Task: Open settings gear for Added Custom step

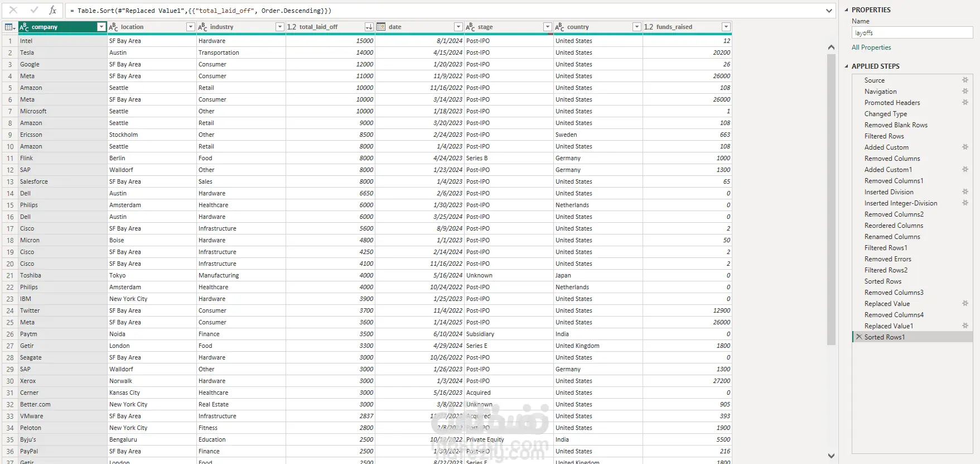Action: click(965, 147)
